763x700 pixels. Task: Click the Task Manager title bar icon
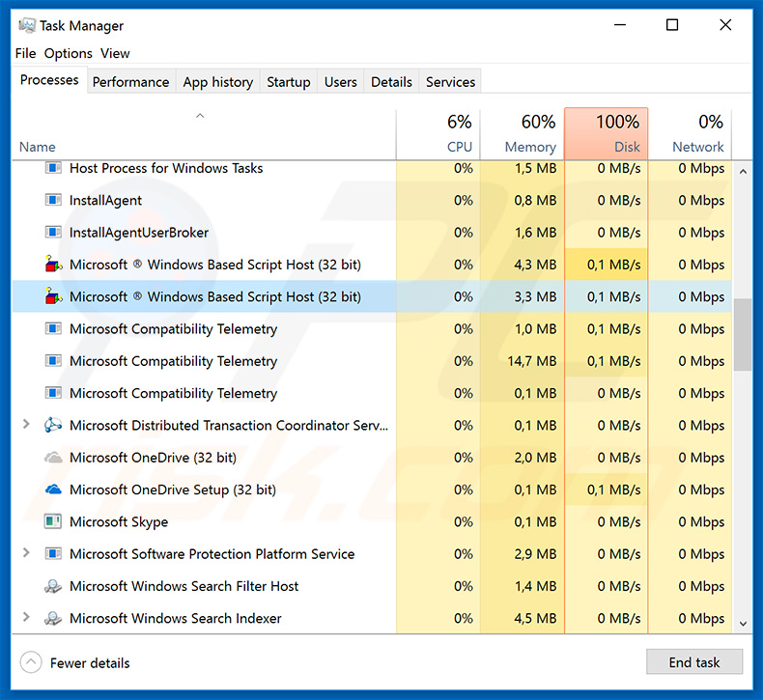(26, 25)
